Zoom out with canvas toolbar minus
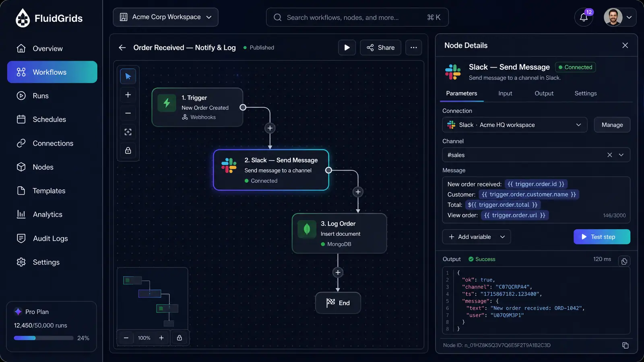Viewport: 644px width, 362px height. [128, 113]
